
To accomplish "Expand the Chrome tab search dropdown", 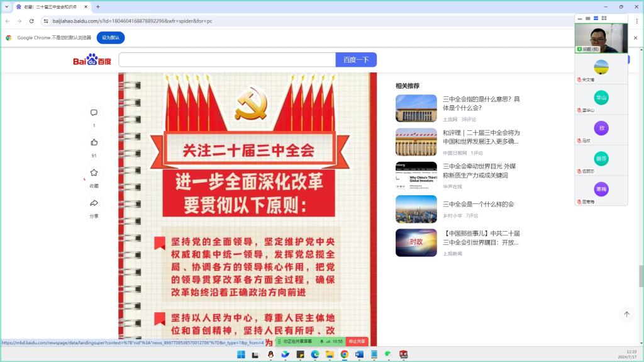I will (7, 6).
